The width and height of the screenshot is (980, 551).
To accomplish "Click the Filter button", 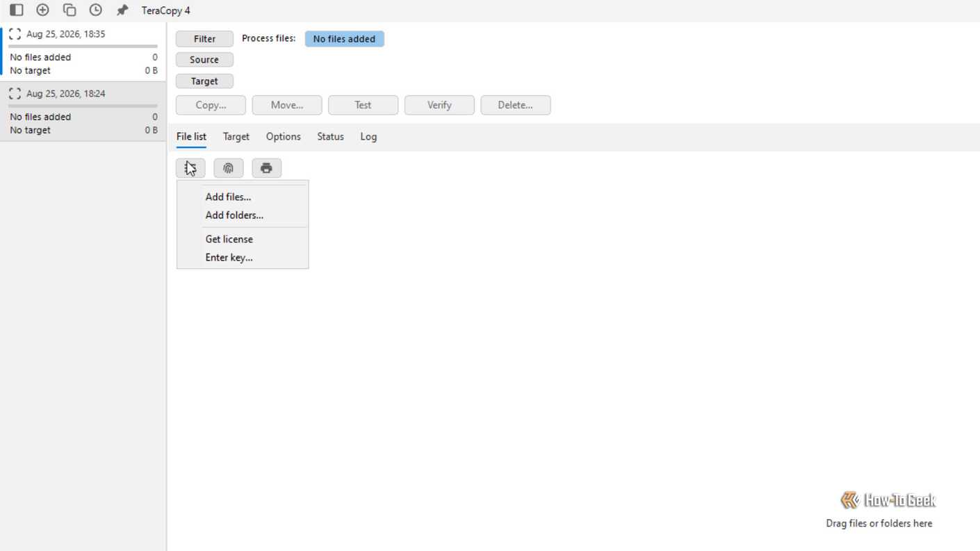I will click(x=204, y=39).
